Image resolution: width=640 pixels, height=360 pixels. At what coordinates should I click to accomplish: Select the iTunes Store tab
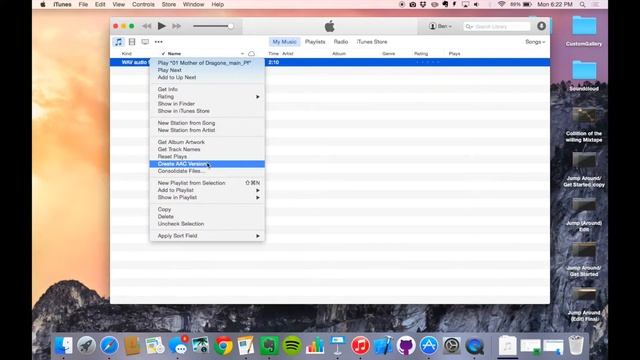(x=372, y=42)
